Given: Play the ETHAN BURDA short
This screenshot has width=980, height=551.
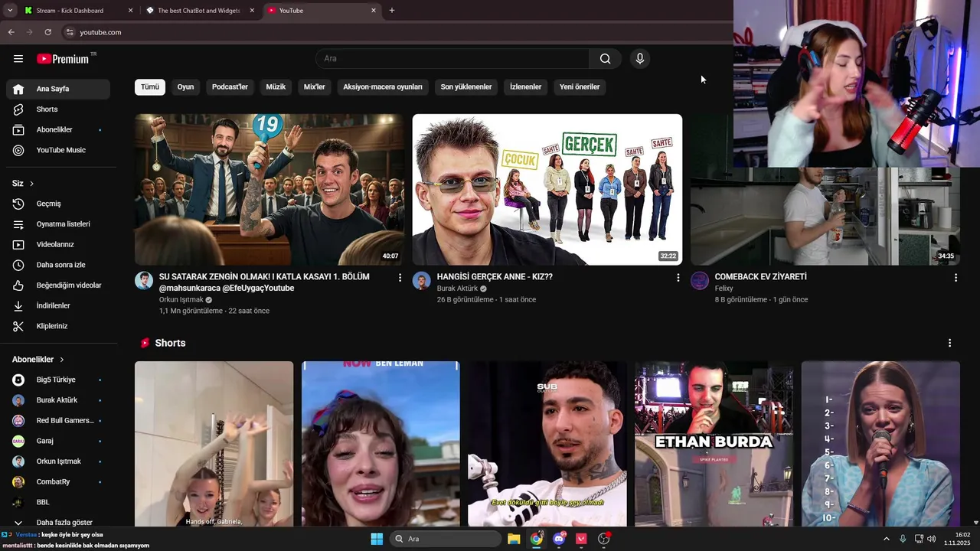Looking at the screenshot, I should [714, 444].
